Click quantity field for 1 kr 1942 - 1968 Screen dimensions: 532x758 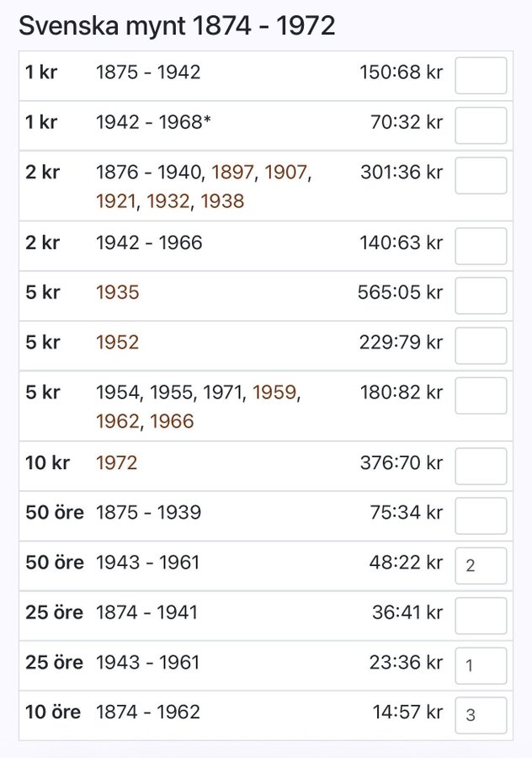pos(481,125)
